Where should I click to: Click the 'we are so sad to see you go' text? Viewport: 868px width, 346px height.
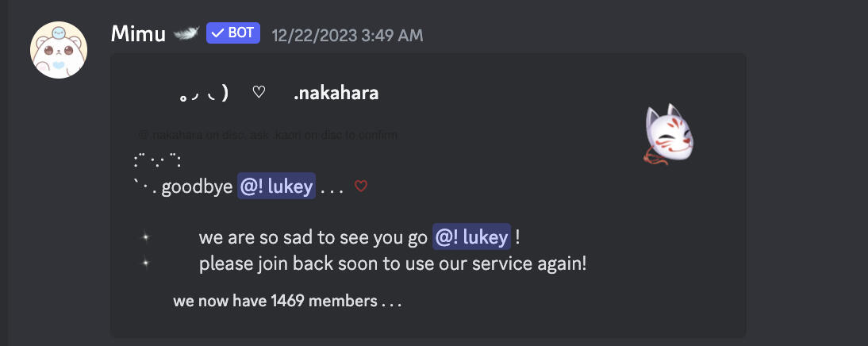313,236
